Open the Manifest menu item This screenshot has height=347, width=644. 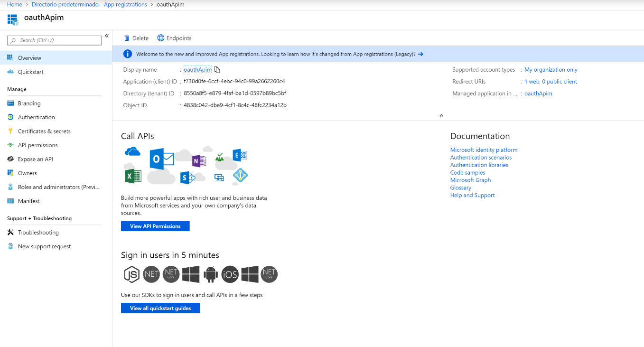tap(29, 201)
